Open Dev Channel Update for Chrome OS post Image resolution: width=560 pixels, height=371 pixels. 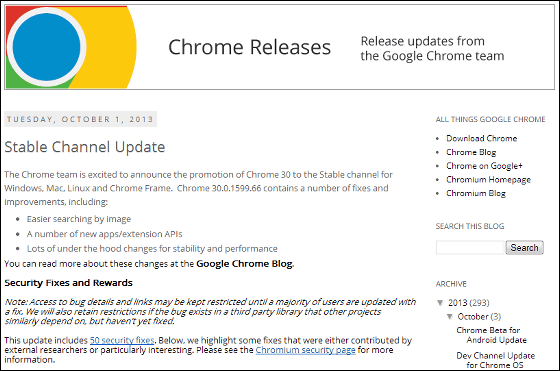tap(495, 360)
